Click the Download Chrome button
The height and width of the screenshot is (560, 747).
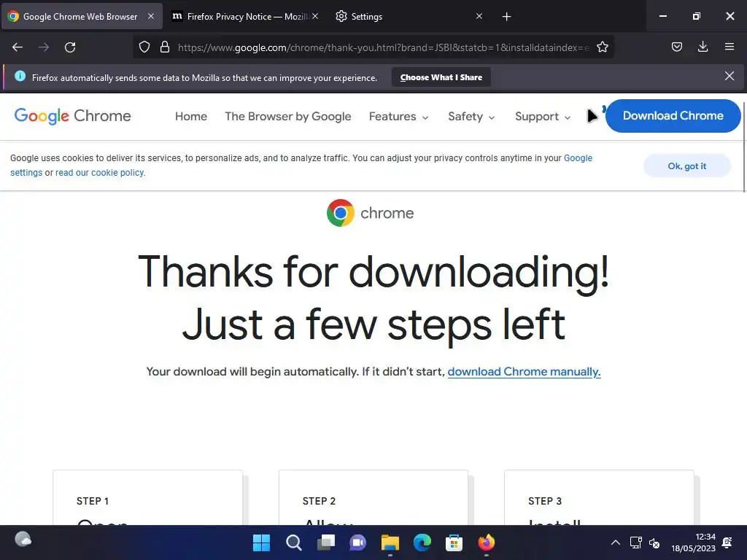[x=673, y=116]
